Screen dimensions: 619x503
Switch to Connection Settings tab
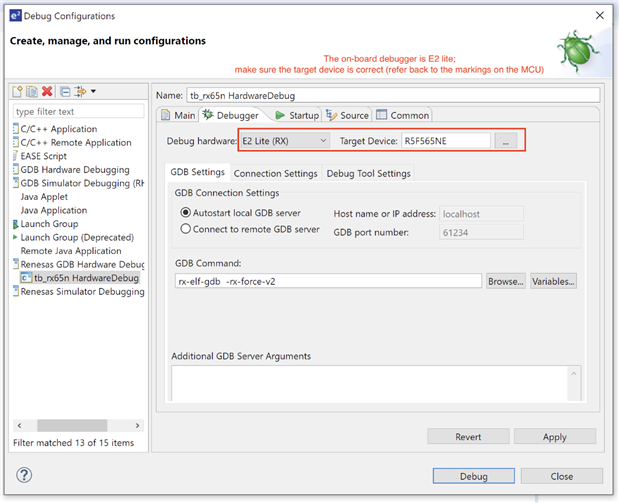click(x=275, y=173)
